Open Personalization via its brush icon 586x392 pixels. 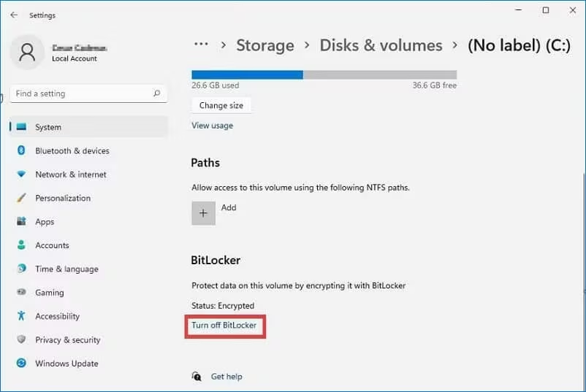21,198
